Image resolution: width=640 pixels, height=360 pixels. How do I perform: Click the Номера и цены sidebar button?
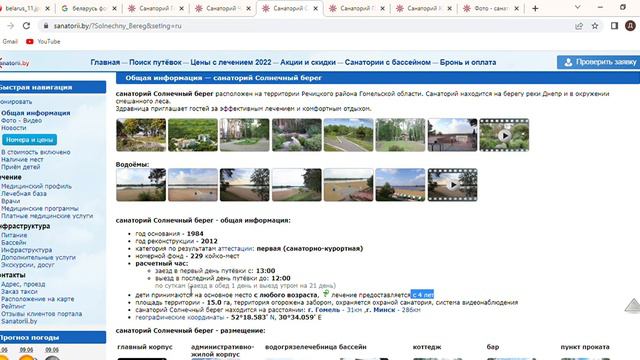click(29, 140)
